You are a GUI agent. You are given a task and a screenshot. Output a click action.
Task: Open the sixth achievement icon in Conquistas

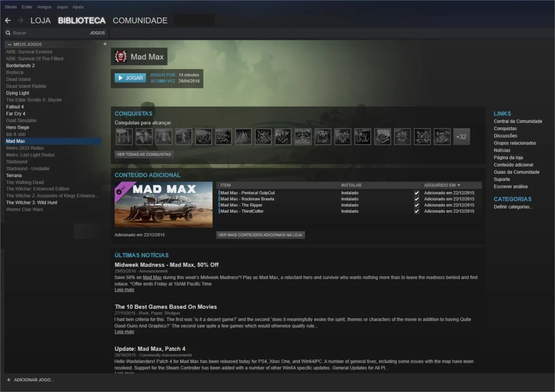[223, 137]
